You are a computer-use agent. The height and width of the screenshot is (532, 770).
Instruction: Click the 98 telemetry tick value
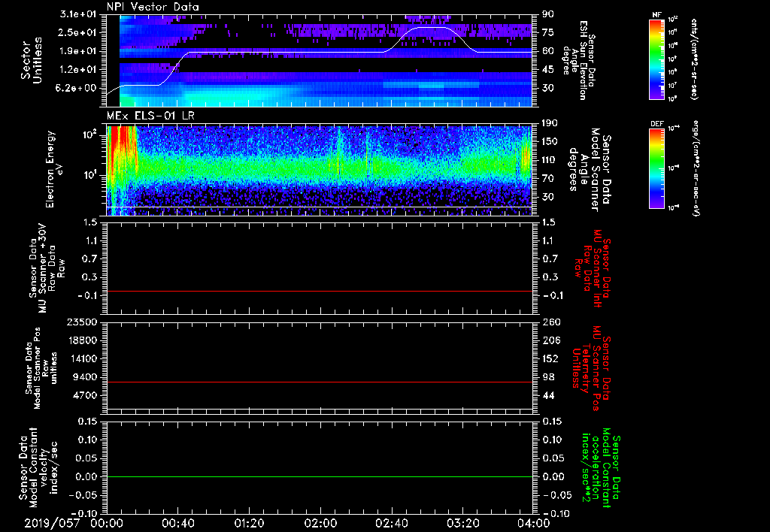[548, 377]
